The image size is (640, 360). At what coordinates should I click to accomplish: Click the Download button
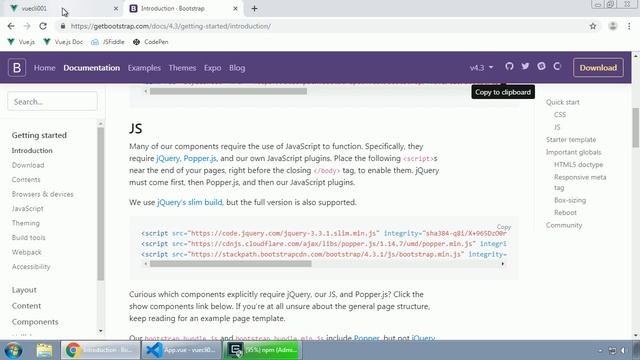pos(598,68)
